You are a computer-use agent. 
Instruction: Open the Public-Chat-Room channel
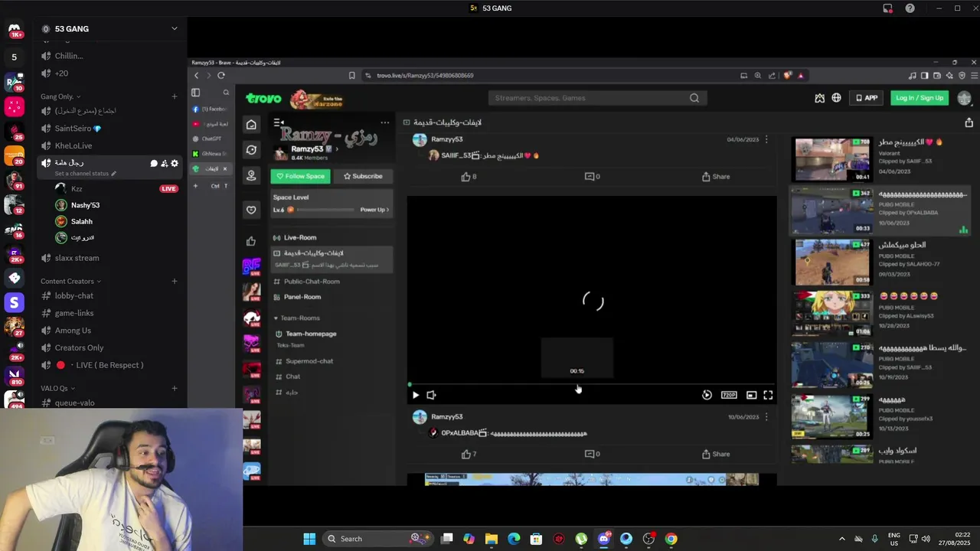312,282
